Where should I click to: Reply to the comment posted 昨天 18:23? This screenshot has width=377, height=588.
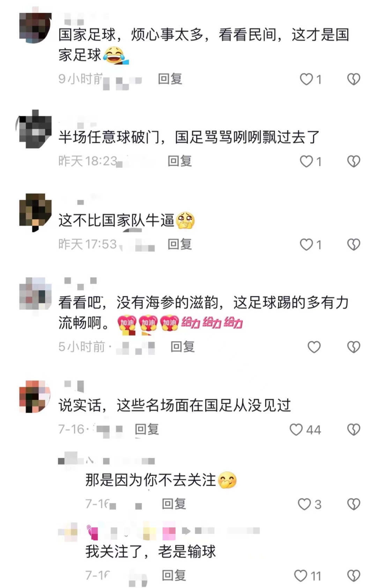(x=180, y=161)
